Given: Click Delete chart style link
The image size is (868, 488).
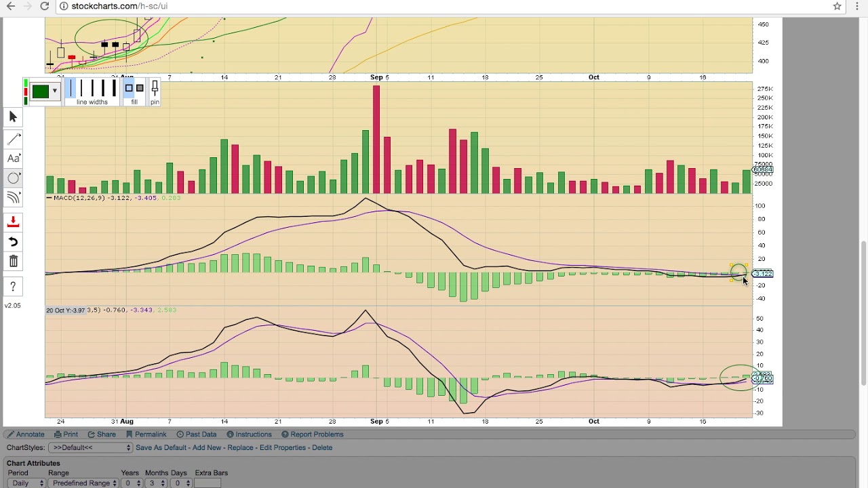Looking at the screenshot, I should pyautogui.click(x=322, y=448).
